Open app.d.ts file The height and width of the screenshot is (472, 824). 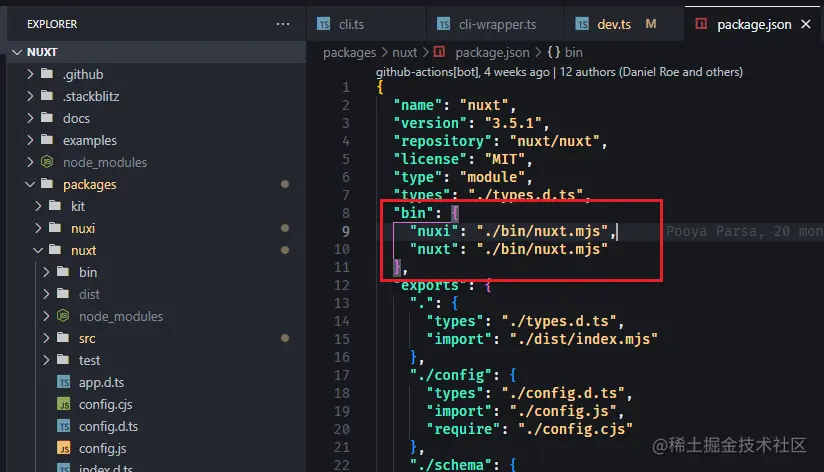click(101, 382)
